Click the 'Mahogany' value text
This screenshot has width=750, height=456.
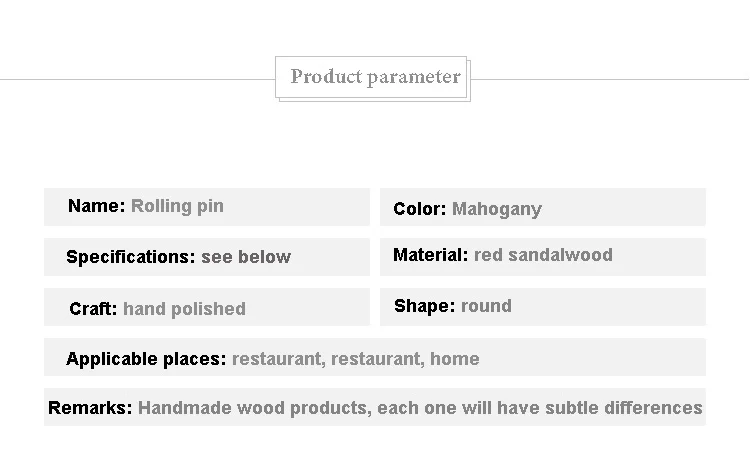click(x=497, y=209)
